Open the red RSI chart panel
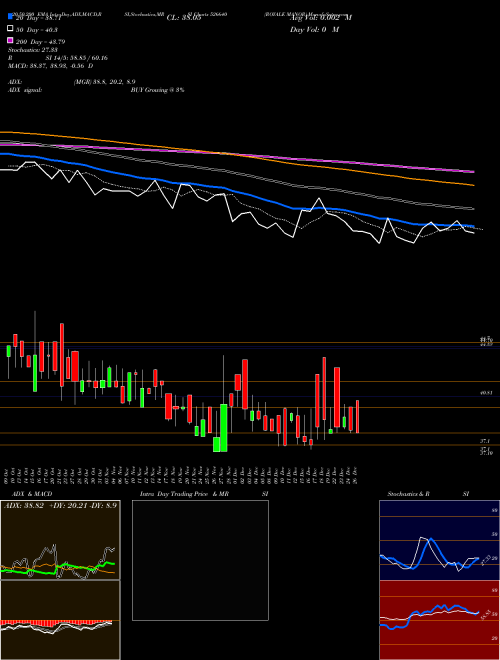Viewport: 500px width, 660px height. 439,620
